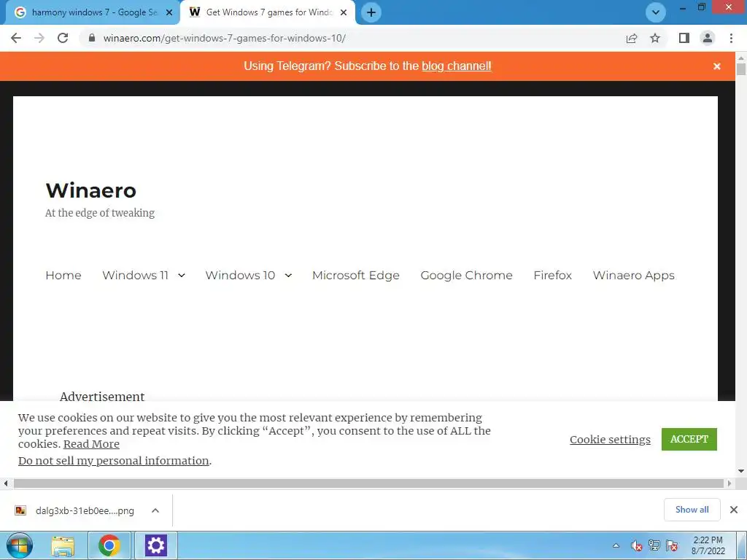Click the 'At the edge of tweaking' tagline
Viewport: 747px width, 560px height.
[x=99, y=213]
